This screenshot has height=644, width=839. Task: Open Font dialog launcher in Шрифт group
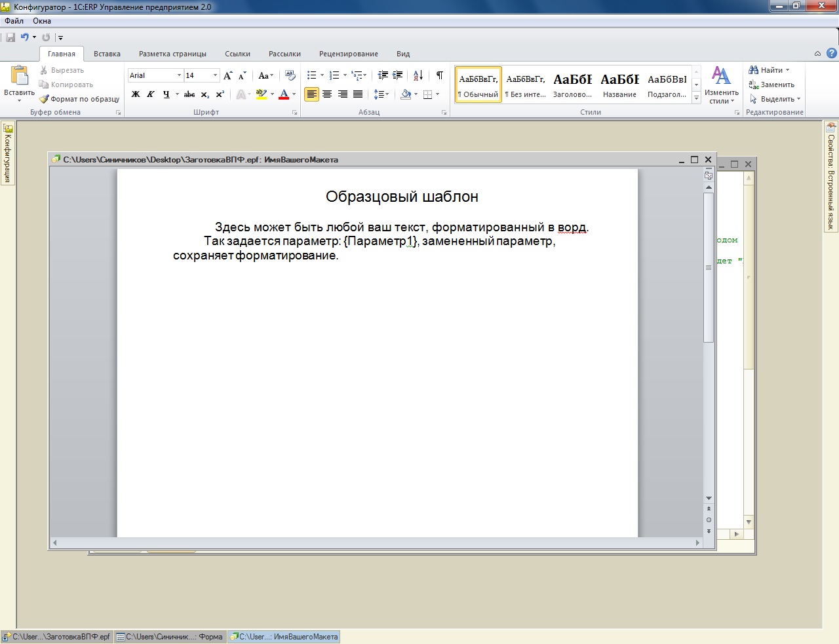point(295,113)
